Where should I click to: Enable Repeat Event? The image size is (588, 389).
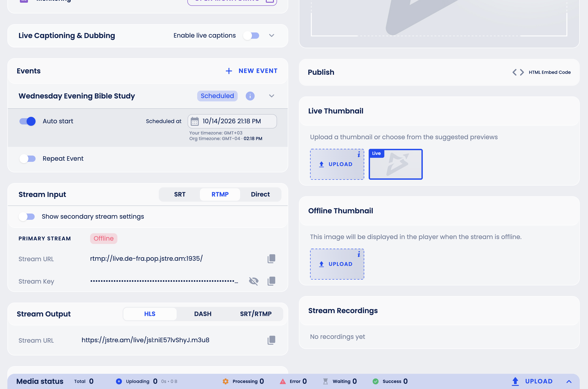coord(27,158)
